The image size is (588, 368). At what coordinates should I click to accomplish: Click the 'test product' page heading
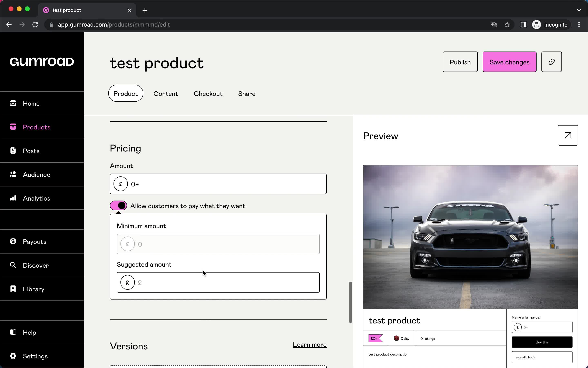pyautogui.click(x=157, y=63)
